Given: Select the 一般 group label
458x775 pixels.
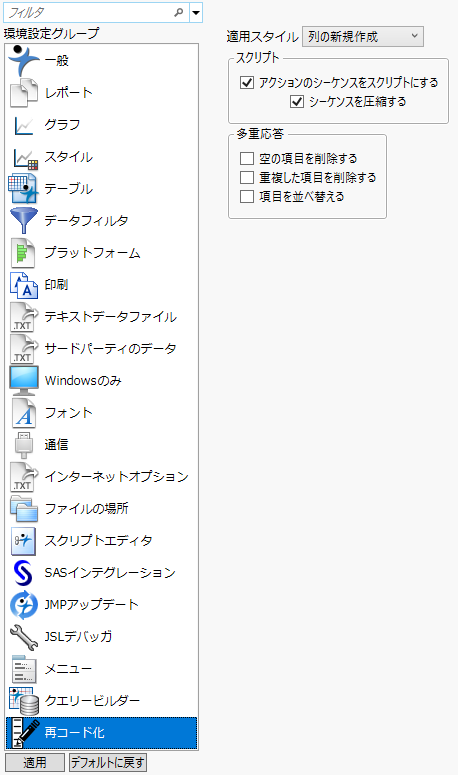Looking at the screenshot, I should pos(56,61).
